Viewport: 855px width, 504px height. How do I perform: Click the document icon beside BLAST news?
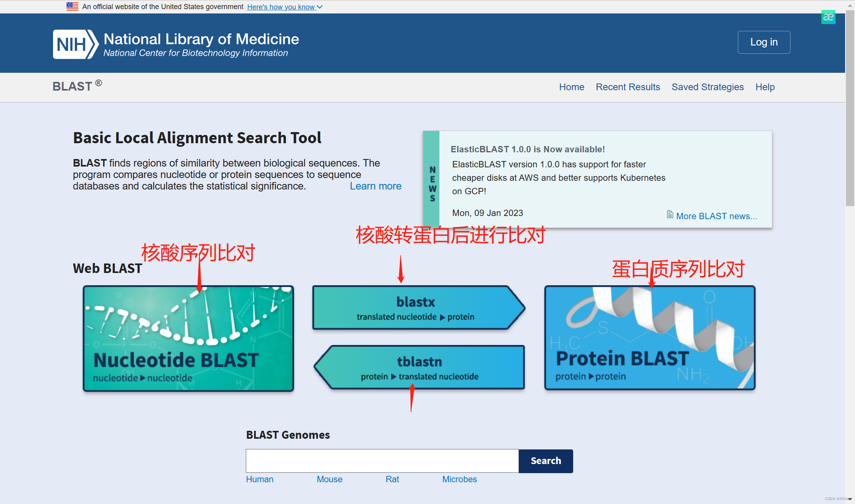point(670,214)
